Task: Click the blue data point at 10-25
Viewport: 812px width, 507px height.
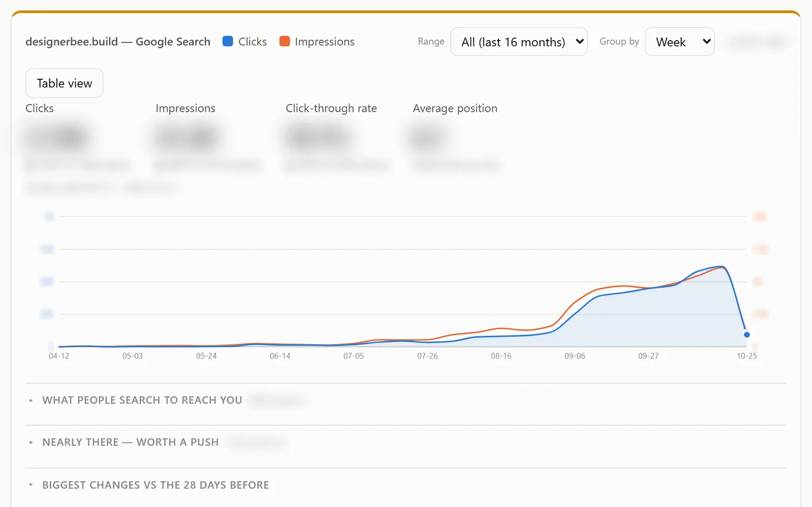Action: [x=747, y=334]
